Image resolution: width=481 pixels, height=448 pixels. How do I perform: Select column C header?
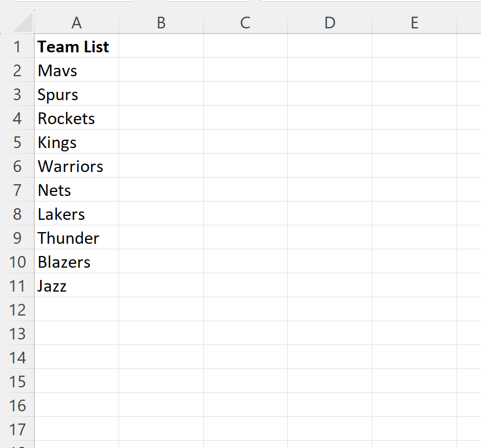point(245,23)
